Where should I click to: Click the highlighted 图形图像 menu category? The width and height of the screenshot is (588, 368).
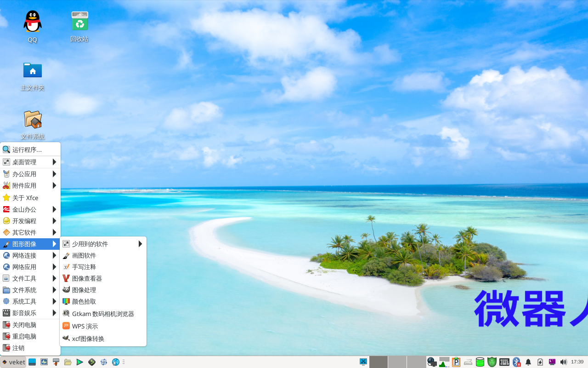[30, 244]
